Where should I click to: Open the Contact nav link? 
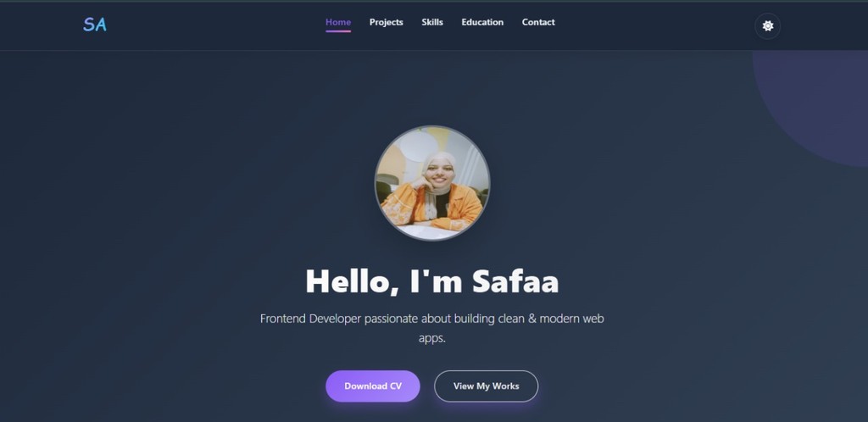pyautogui.click(x=538, y=22)
